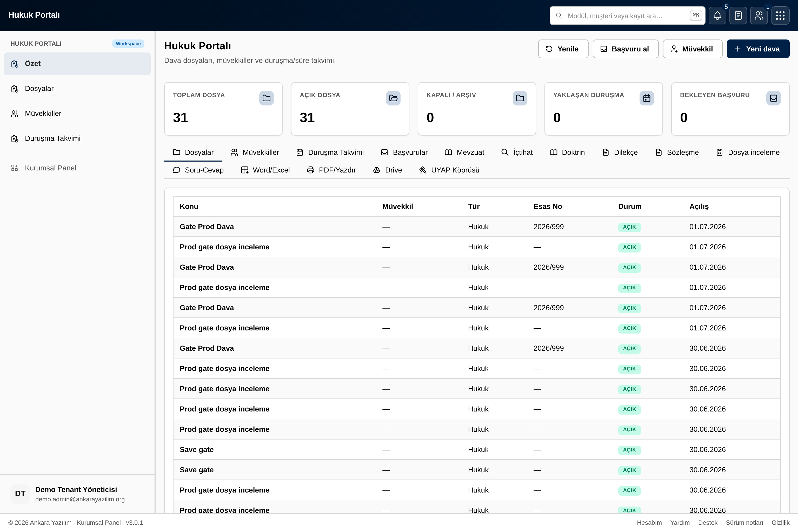The height and width of the screenshot is (532, 798).
Task: Open the apps grid launcher icon
Action: pos(780,16)
